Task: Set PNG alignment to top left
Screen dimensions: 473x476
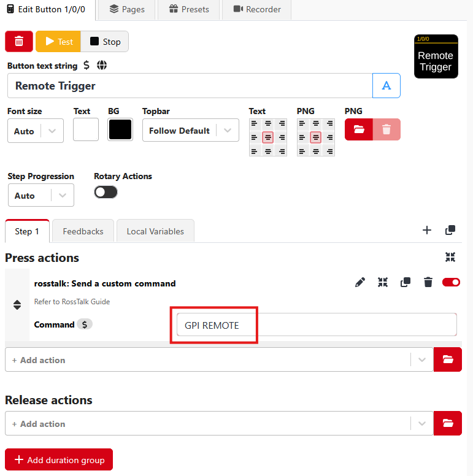Action: (x=302, y=123)
